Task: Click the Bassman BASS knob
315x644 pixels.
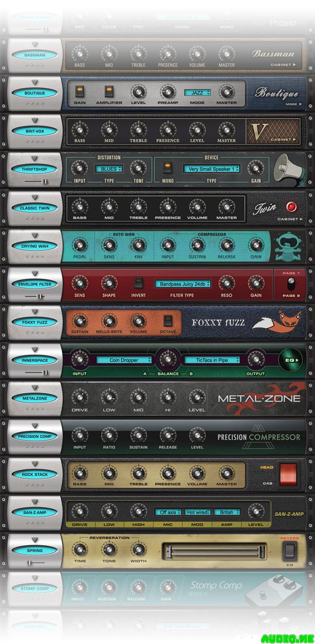Action: 79,54
